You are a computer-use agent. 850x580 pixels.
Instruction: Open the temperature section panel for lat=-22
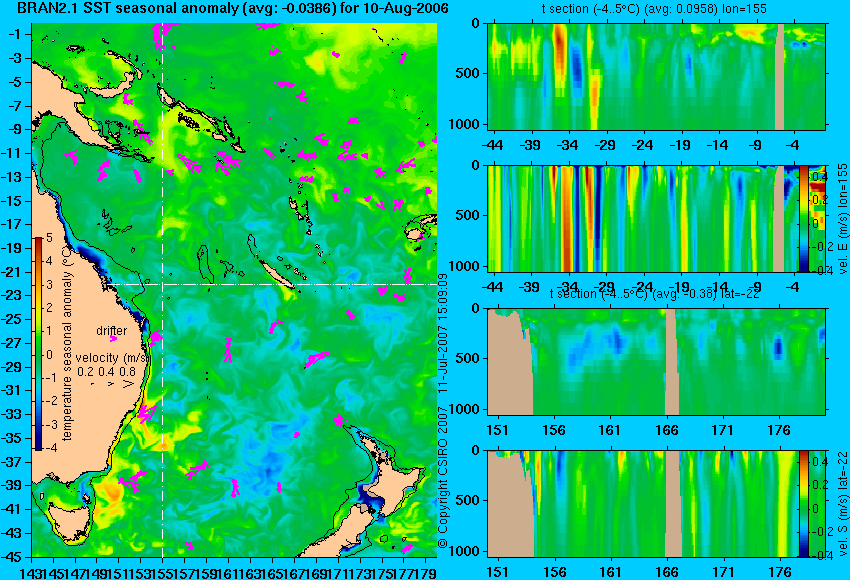(x=656, y=362)
